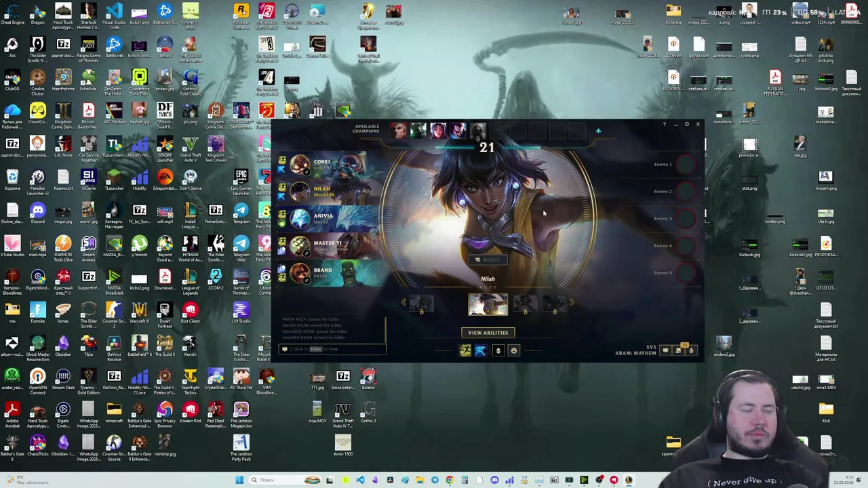Open League client settings gear
868x488 pixels.
[686, 124]
